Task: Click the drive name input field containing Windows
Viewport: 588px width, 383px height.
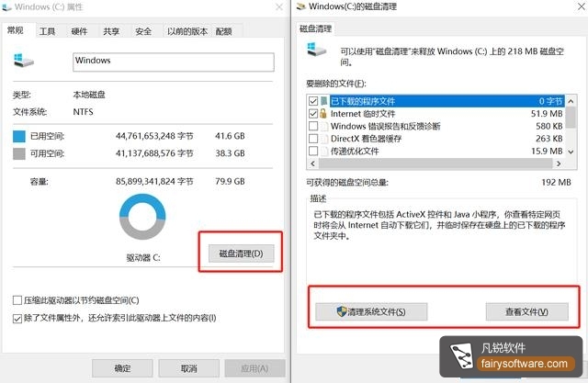Action: pyautogui.click(x=174, y=62)
